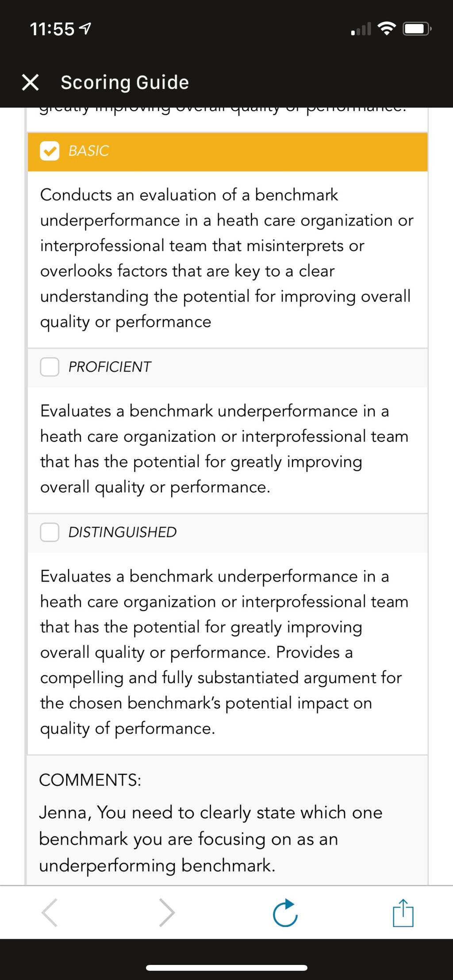Select the DISTINGUISHED level header
Image resolution: width=453 pixels, height=980 pixels.
coord(227,533)
